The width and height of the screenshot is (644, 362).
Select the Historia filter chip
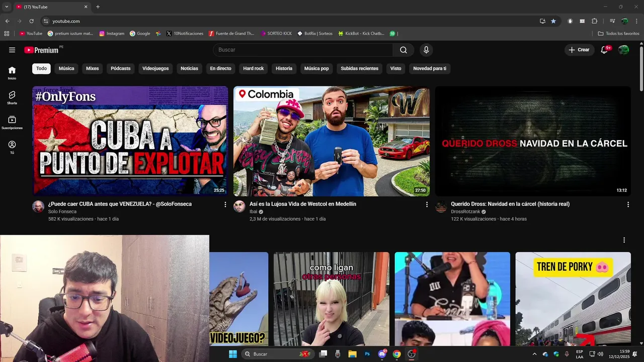(x=284, y=68)
